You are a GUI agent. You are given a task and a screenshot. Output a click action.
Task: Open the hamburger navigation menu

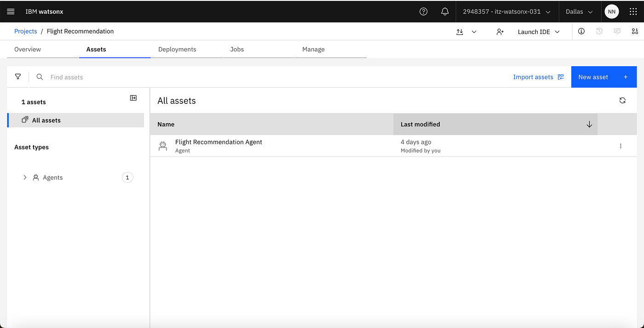pos(11,11)
